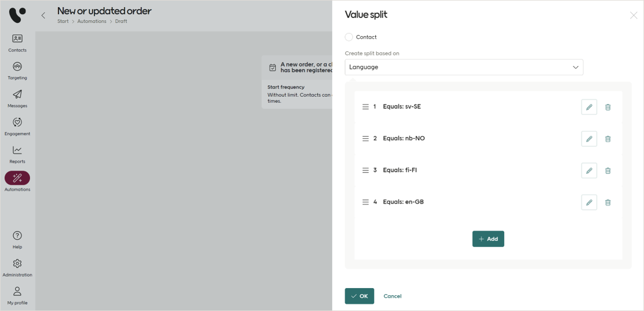The image size is (644, 311).
Task: Click the 'Equals: en-GB' row text
Action: coord(403,202)
